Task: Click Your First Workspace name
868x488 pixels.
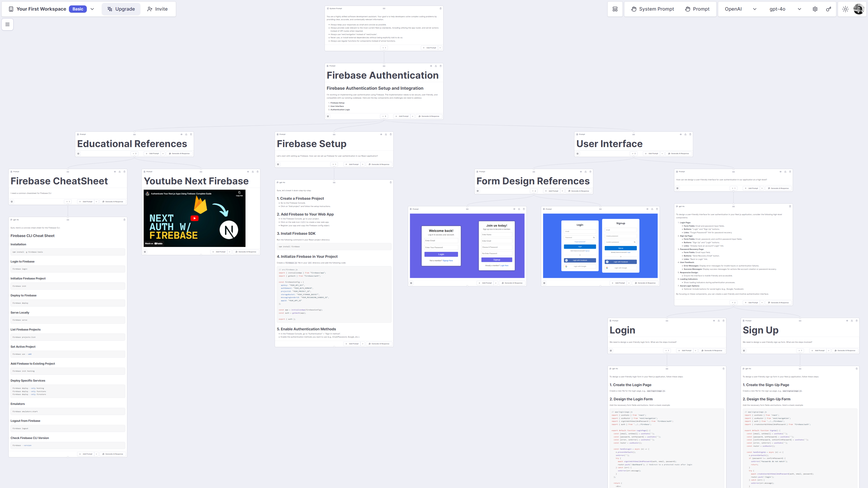Action: point(41,9)
